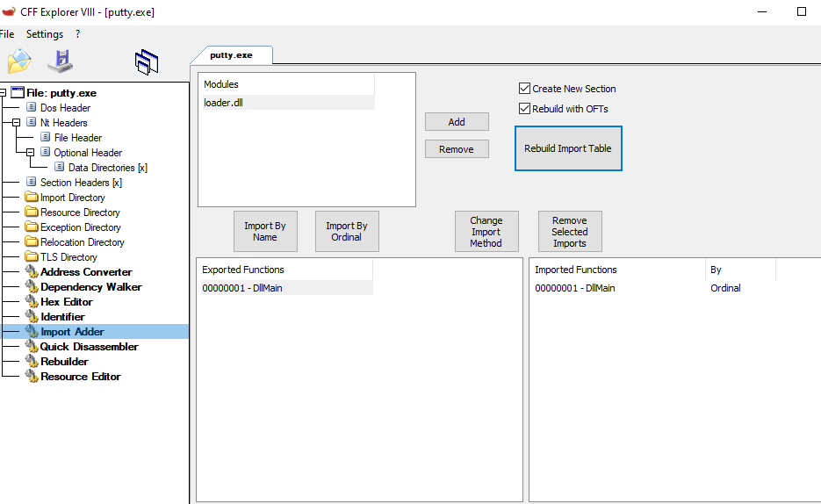Open the Settings menu

[44, 34]
